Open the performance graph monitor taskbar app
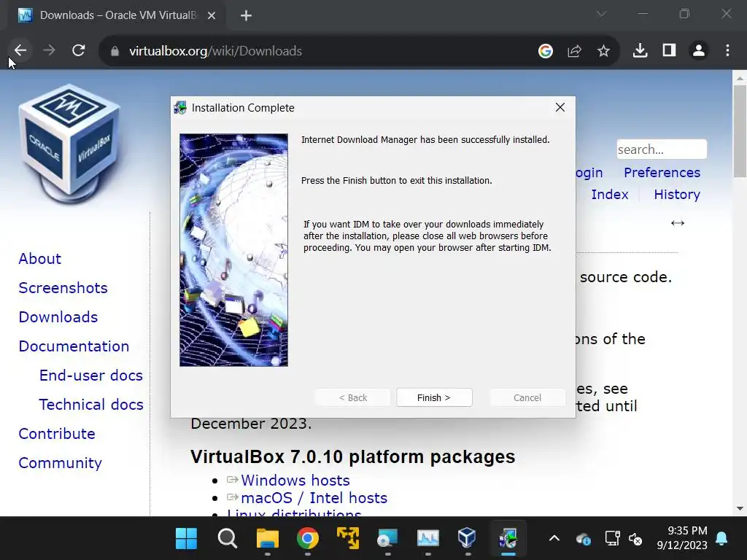The image size is (747, 560). click(427, 538)
